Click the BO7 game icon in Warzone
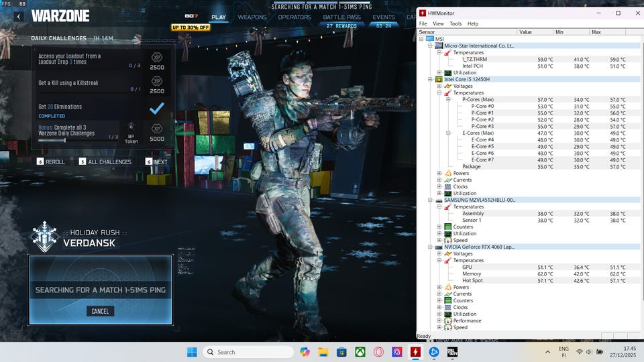The image size is (644, 362). [x=191, y=16]
